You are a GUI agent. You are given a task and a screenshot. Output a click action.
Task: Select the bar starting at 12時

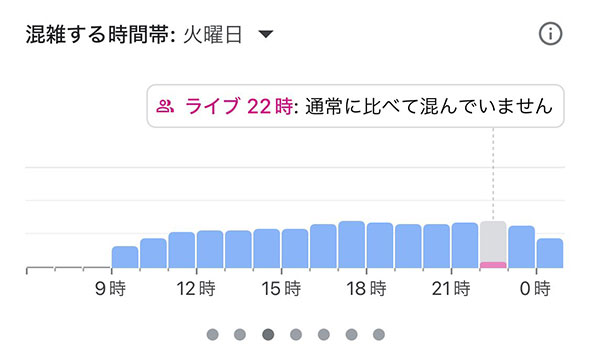(x=210, y=249)
